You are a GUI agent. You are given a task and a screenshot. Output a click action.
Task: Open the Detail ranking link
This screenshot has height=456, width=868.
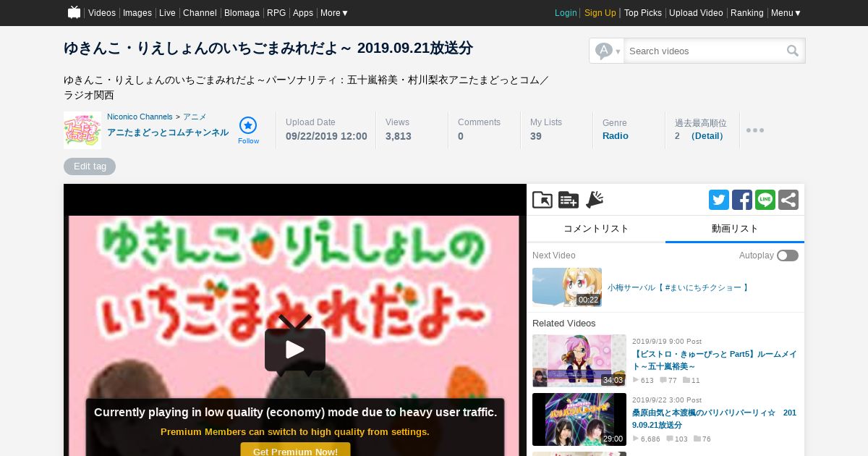(708, 136)
